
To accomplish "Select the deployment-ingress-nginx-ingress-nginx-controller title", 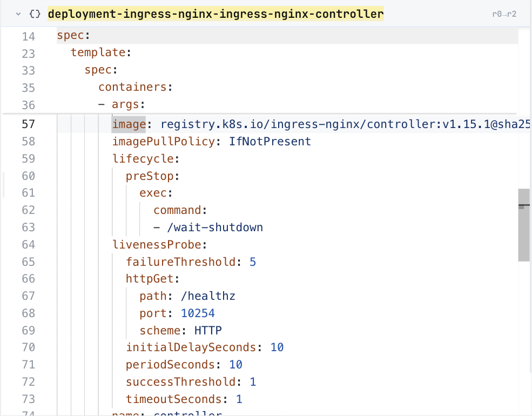I will click(216, 14).
